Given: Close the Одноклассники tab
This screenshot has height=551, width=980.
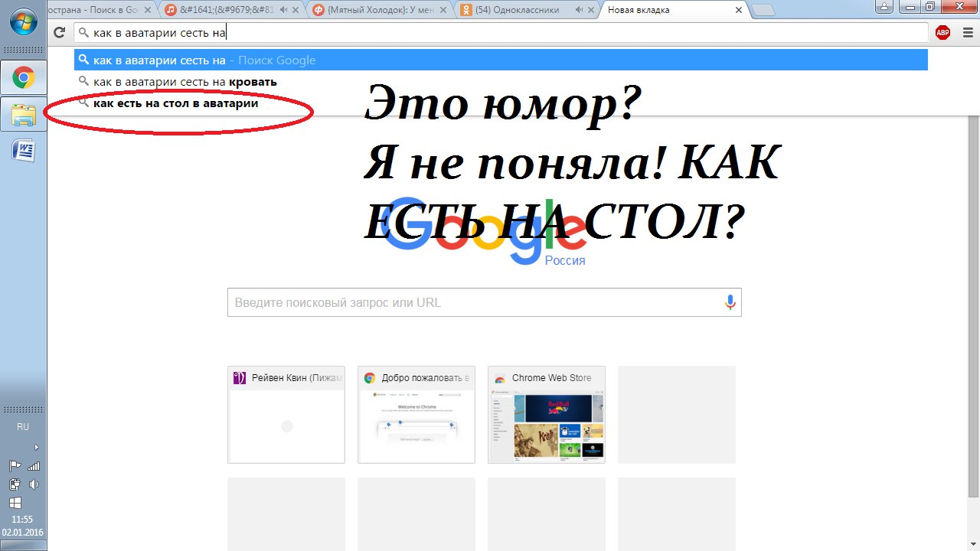Looking at the screenshot, I should (593, 10).
